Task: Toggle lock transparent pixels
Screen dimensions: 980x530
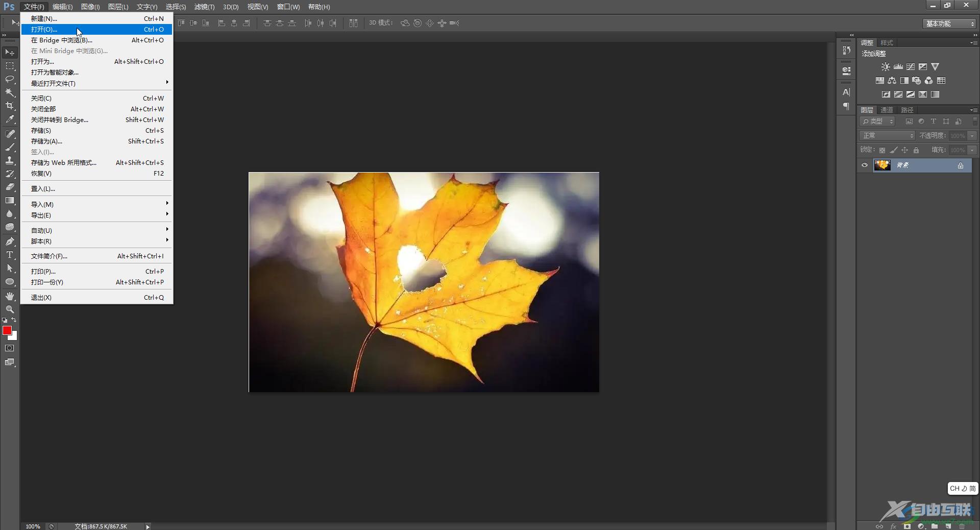Action: pyautogui.click(x=882, y=150)
